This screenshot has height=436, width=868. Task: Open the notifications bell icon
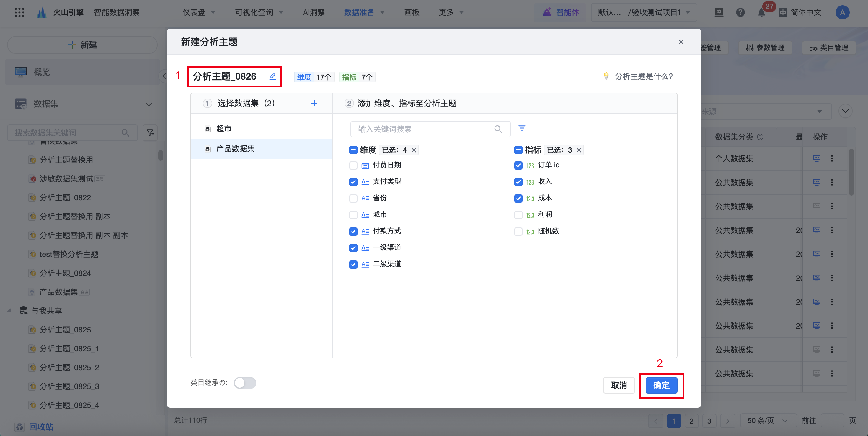pyautogui.click(x=761, y=13)
